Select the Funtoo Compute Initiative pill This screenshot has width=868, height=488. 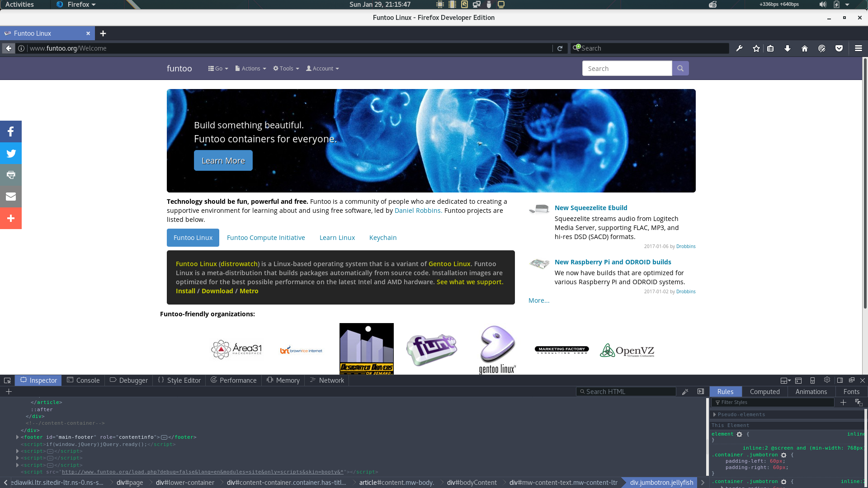(266, 238)
